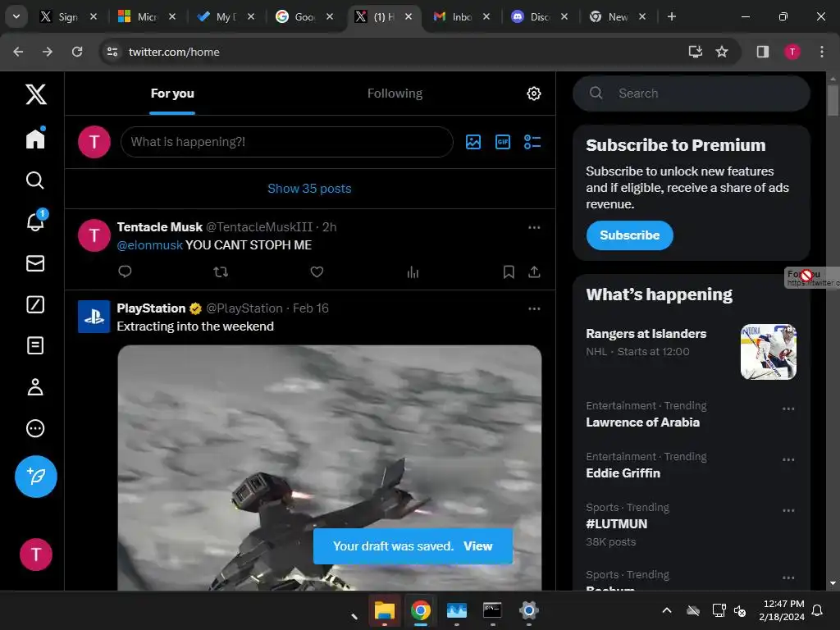The width and height of the screenshot is (840, 630).
Task: Open Eddie Griffin trending topic
Action: [x=623, y=473]
